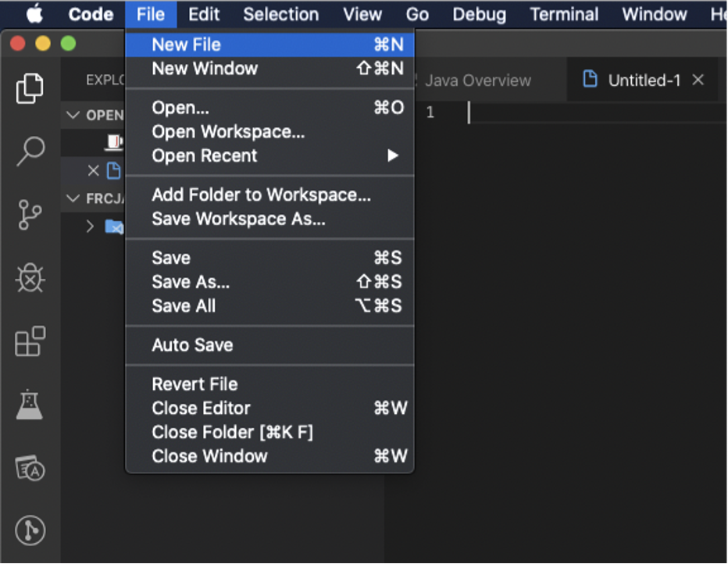Open the Selection menu
Image resolution: width=728 pixels, height=564 pixels.
[x=281, y=14]
